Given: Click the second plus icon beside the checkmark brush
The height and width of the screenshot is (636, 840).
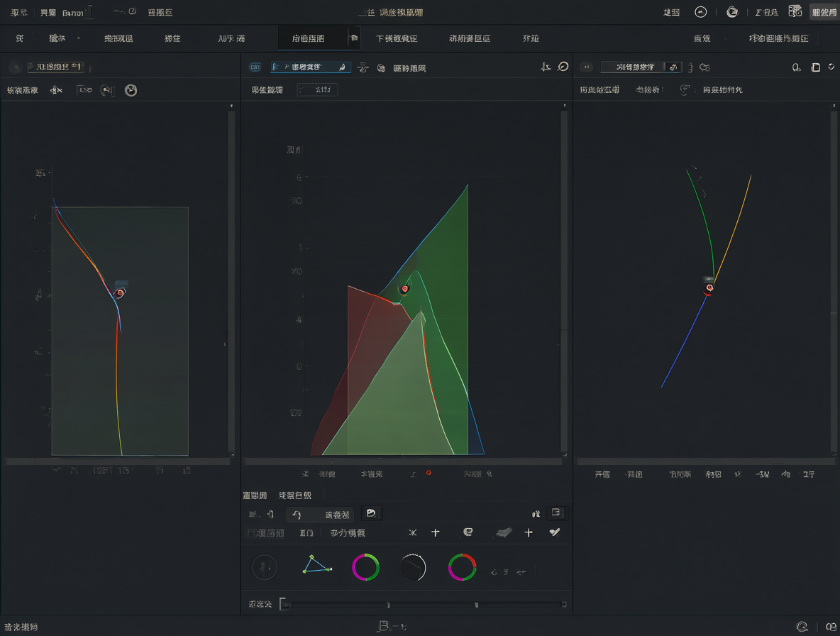Looking at the screenshot, I should coord(529,532).
